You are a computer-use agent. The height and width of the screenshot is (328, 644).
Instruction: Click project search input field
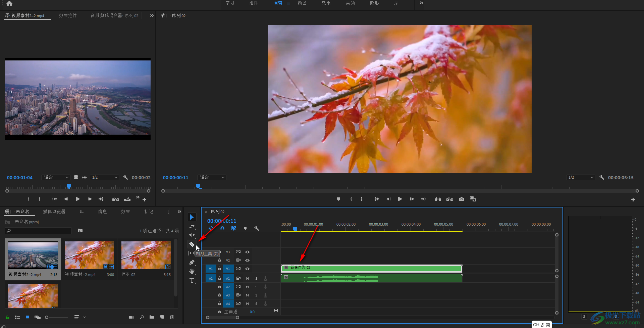click(38, 231)
